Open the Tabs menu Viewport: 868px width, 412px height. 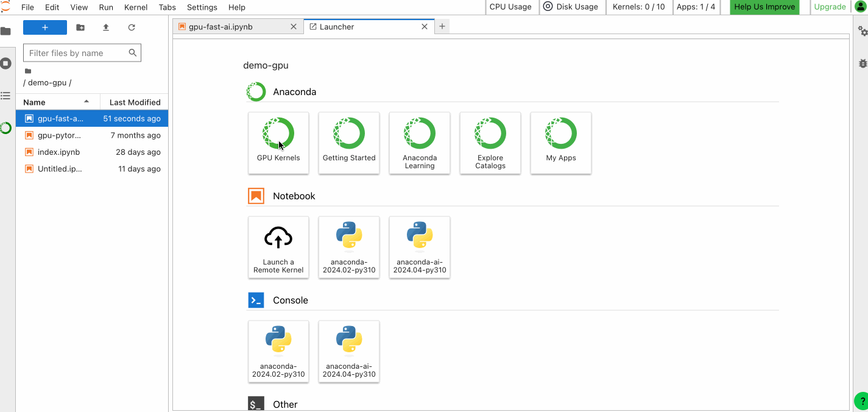click(x=168, y=7)
